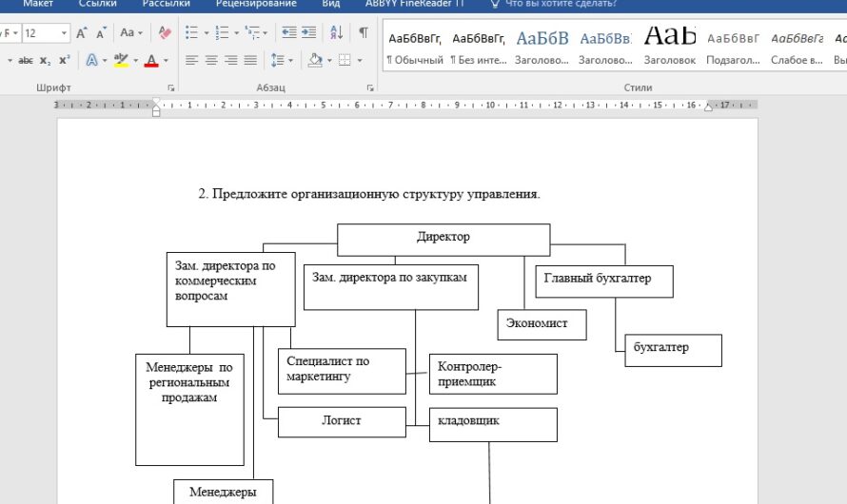847x504 pixels.
Task: Center the paragraph text
Action: (211, 60)
